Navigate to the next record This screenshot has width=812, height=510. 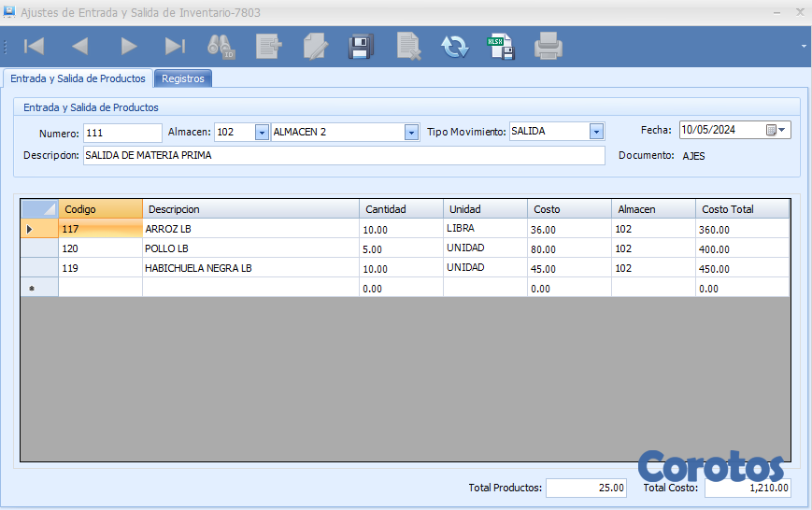(129, 46)
